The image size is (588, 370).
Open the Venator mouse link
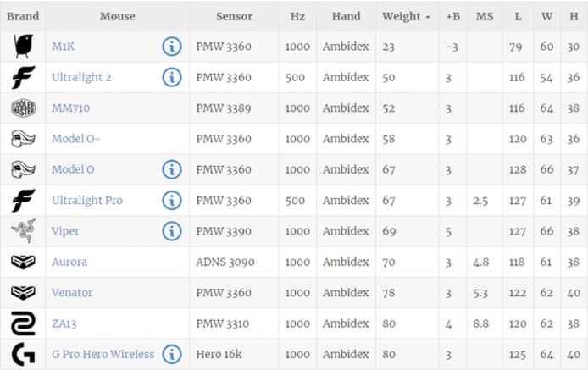coord(72,292)
